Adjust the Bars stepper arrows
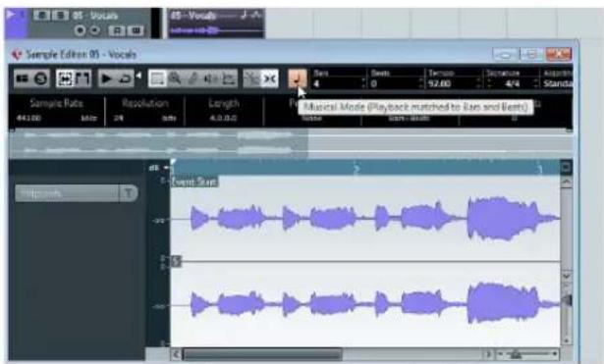604x364 pixels. pos(363,83)
